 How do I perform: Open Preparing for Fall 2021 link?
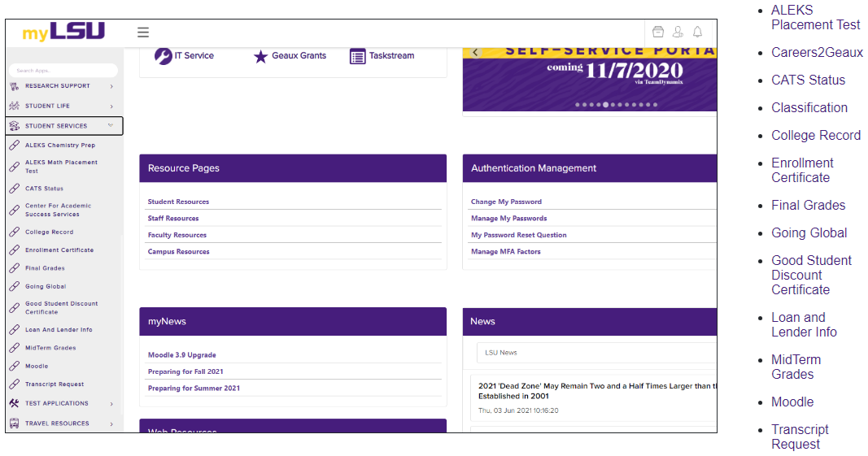185,372
